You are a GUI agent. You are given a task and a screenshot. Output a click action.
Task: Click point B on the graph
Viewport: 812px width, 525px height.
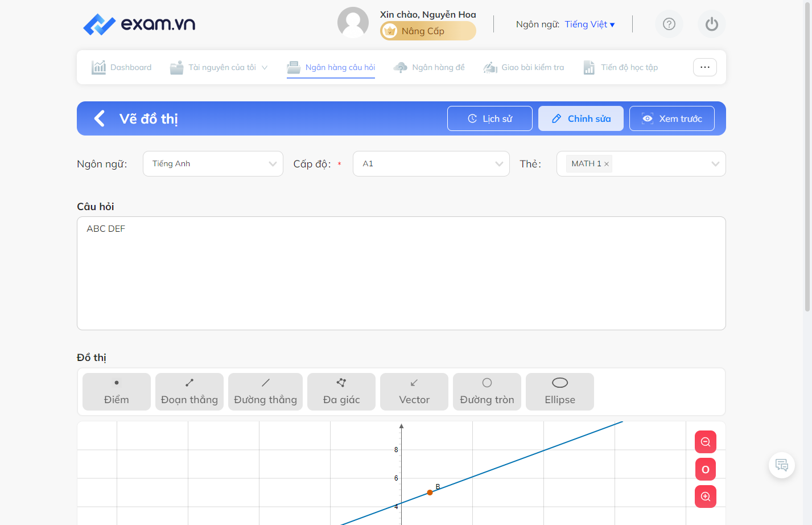point(430,493)
